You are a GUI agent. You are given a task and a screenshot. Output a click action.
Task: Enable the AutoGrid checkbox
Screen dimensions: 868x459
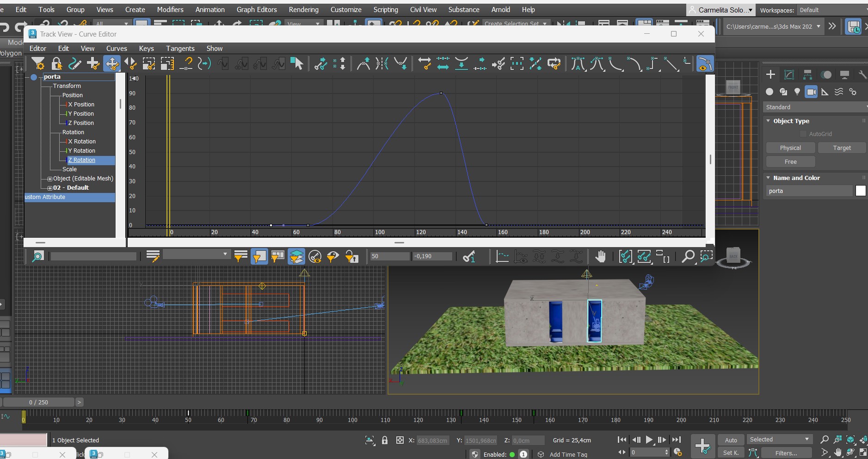click(x=803, y=134)
